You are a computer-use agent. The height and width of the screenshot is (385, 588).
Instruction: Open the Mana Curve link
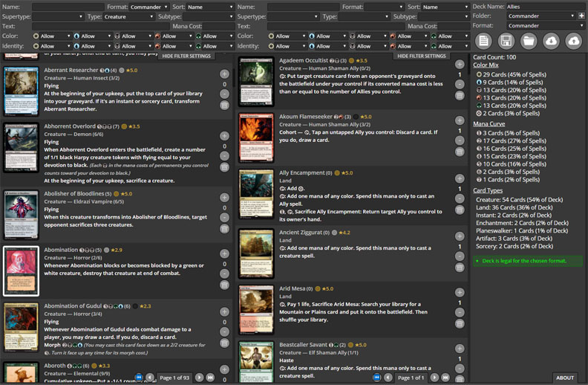(x=489, y=124)
